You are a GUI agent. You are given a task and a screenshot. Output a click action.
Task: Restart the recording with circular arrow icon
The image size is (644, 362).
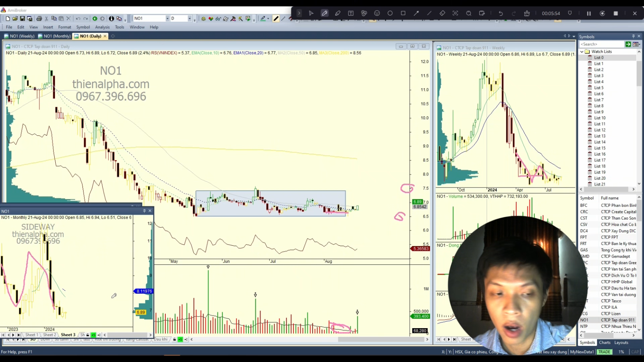click(602, 13)
